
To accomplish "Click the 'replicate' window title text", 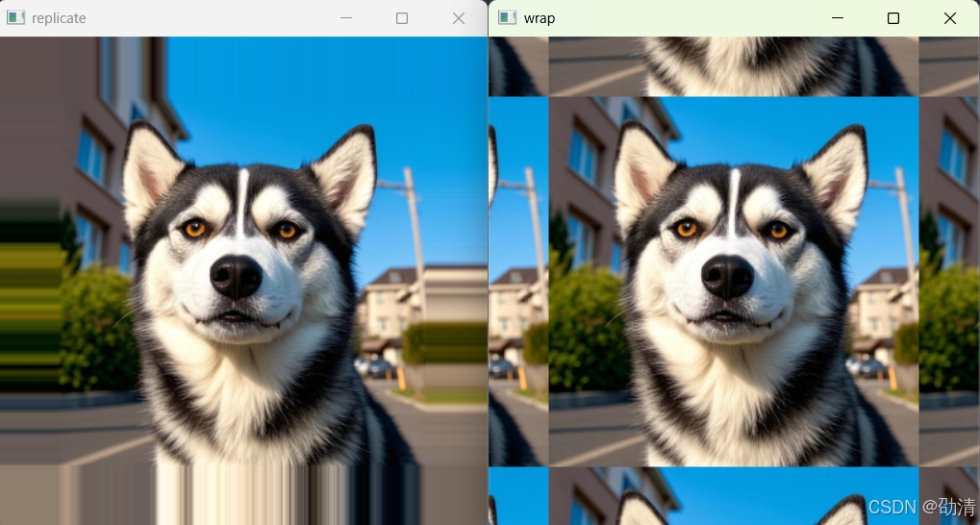I will click(x=59, y=18).
